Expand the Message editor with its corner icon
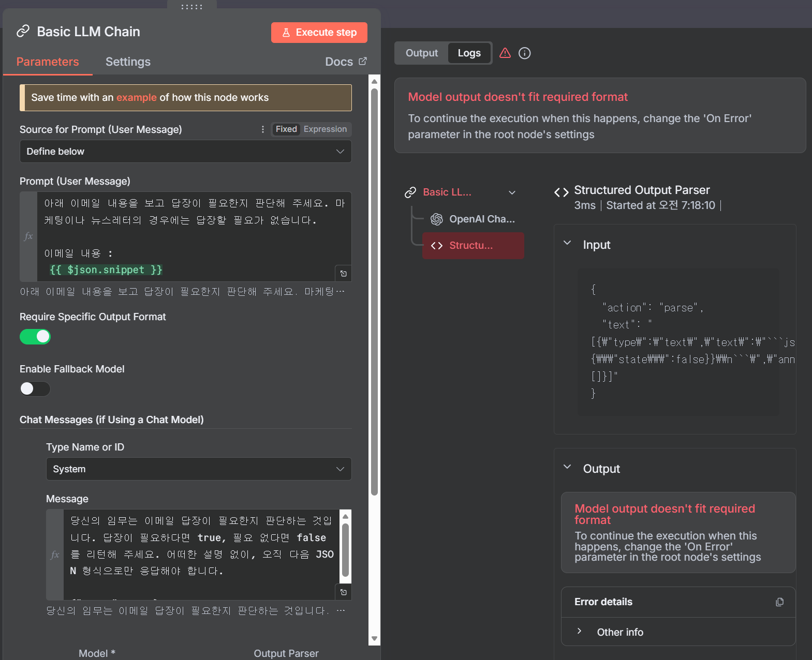The height and width of the screenshot is (660, 812). [x=343, y=592]
